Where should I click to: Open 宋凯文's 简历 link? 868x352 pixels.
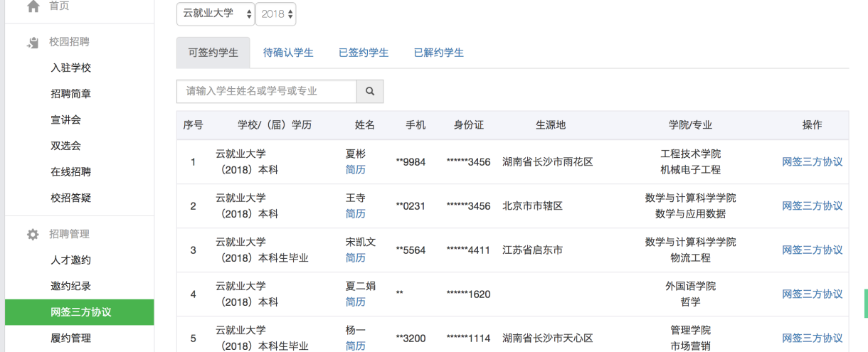[355, 258]
